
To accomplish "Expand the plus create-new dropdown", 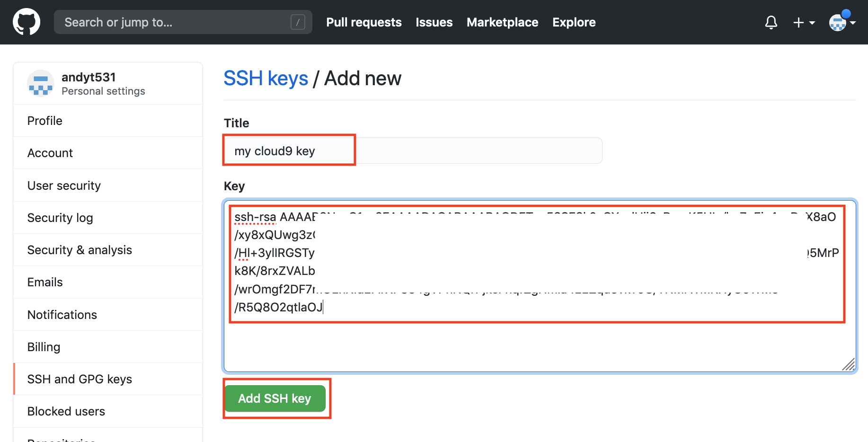I will [x=804, y=22].
